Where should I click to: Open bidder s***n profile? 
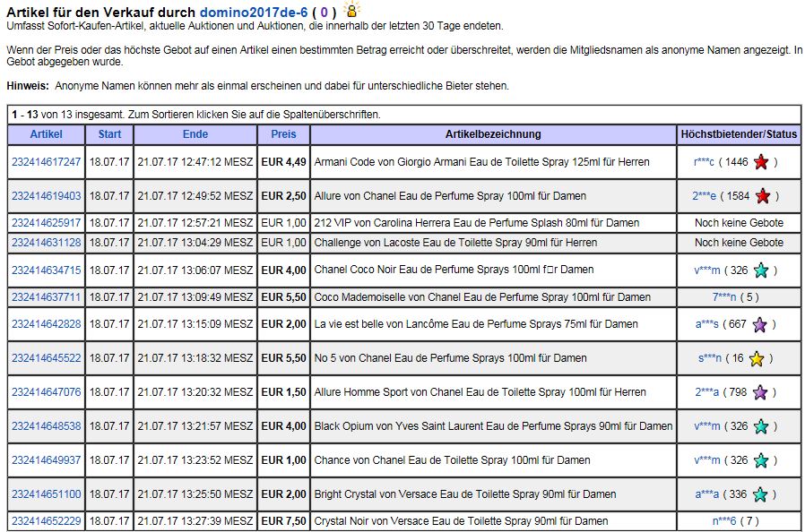pos(709,358)
